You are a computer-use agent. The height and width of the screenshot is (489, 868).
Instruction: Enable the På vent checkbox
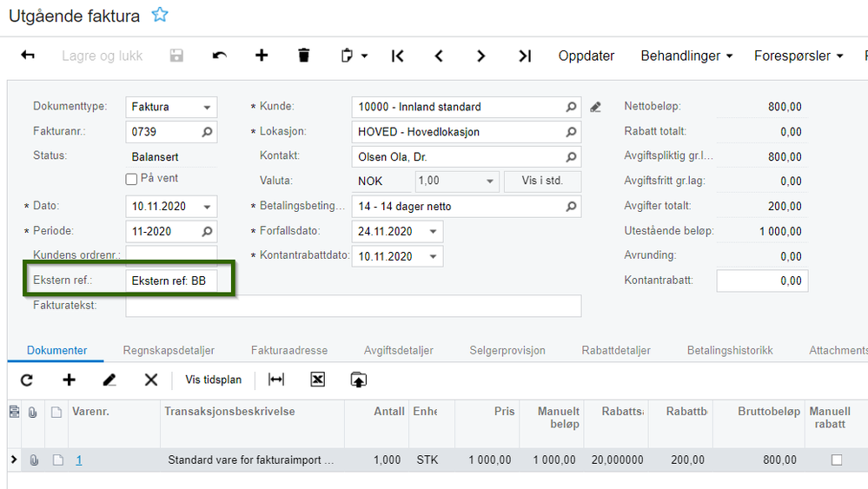(x=132, y=179)
